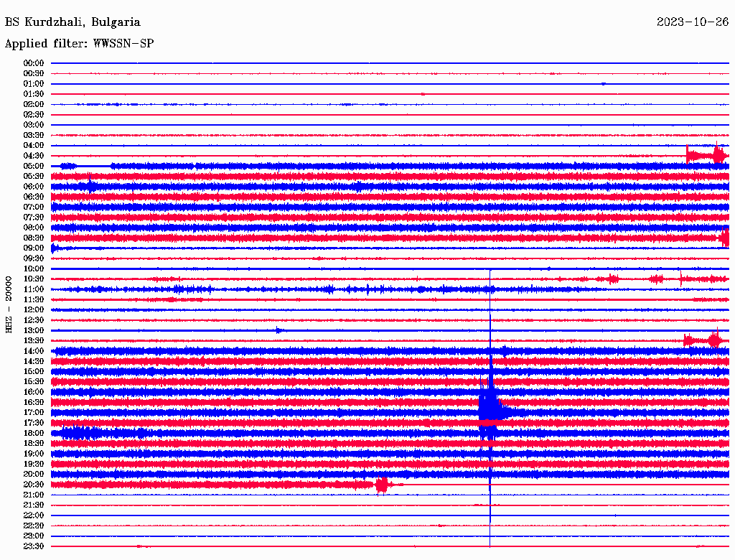Click the 23:00 time label
Image resolution: width=735 pixels, height=560 pixels.
coord(33,536)
